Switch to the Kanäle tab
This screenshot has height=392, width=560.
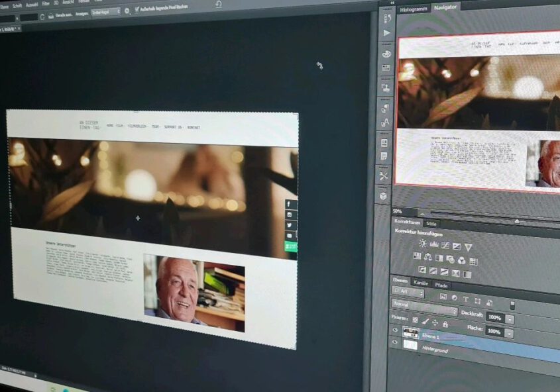point(421,282)
